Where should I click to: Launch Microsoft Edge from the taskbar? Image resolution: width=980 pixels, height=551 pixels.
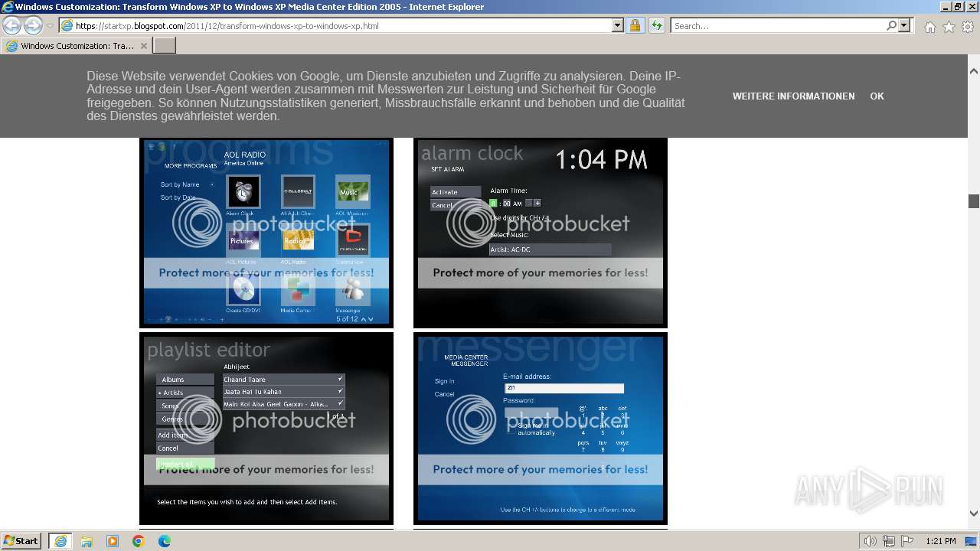(165, 541)
